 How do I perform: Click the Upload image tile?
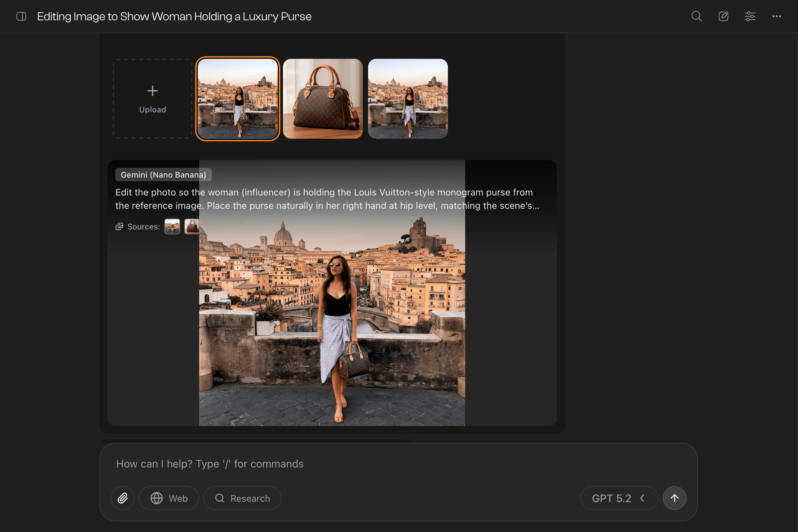pyautogui.click(x=153, y=99)
